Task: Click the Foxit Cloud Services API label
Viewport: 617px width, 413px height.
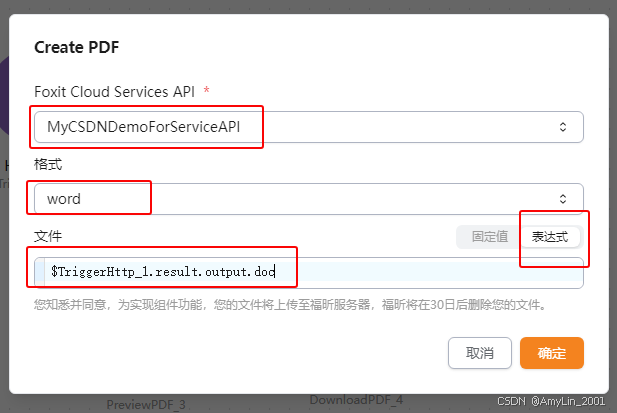Action: (115, 92)
